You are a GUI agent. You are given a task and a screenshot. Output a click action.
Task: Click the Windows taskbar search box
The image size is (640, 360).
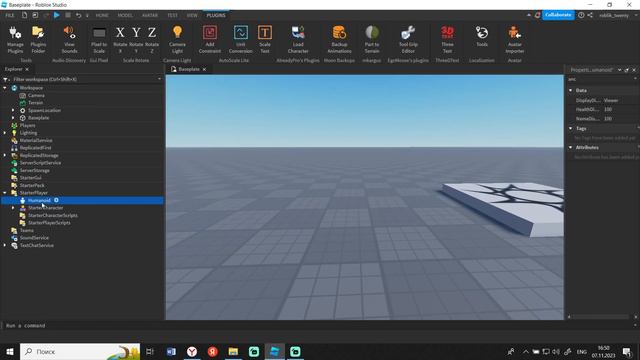tap(80, 351)
